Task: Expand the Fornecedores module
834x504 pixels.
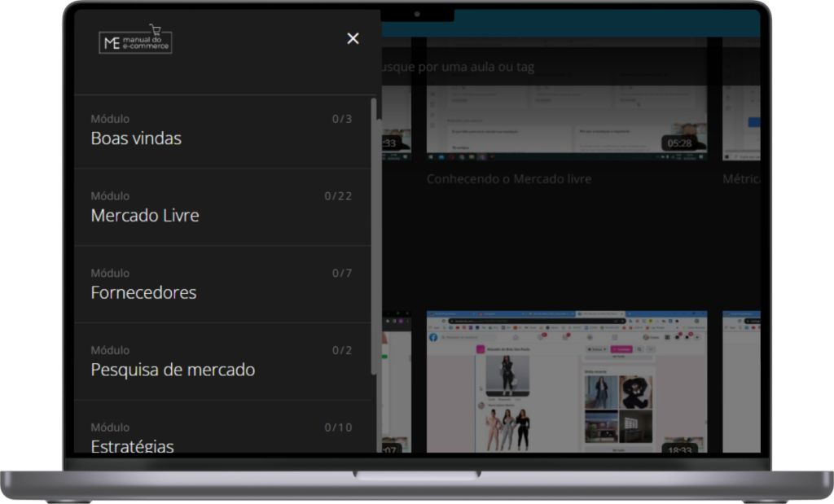Action: 143,292
